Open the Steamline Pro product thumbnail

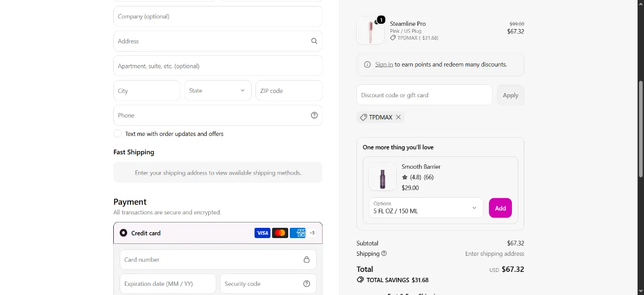click(x=370, y=31)
